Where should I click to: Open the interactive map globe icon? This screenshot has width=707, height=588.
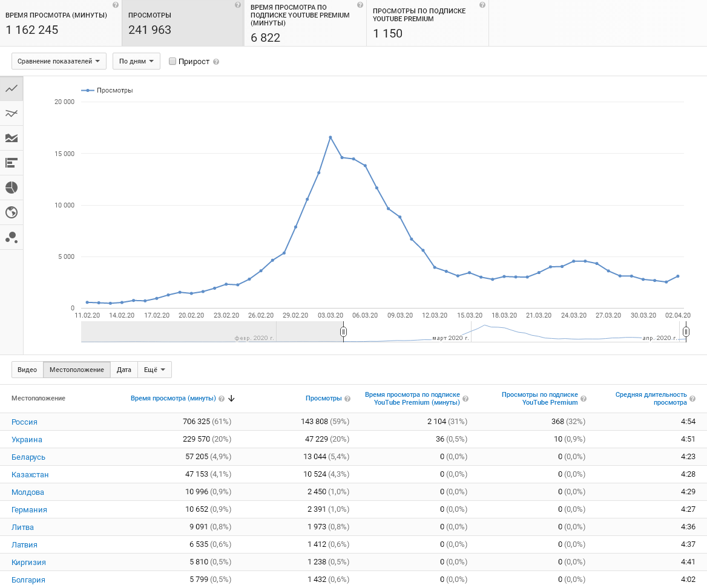click(12, 212)
